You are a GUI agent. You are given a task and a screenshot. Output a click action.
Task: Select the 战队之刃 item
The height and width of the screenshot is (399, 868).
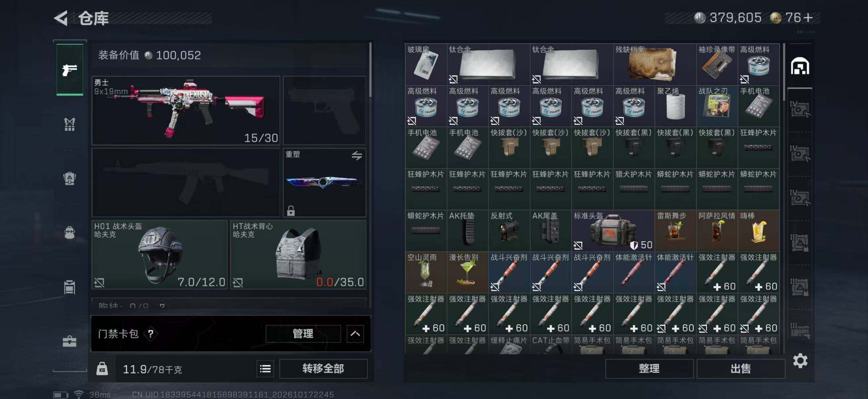(x=717, y=106)
